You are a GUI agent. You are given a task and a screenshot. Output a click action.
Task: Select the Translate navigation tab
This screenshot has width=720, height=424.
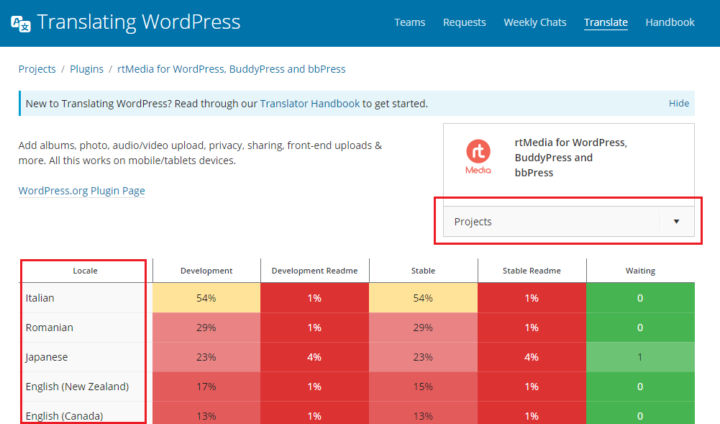pyautogui.click(x=606, y=22)
